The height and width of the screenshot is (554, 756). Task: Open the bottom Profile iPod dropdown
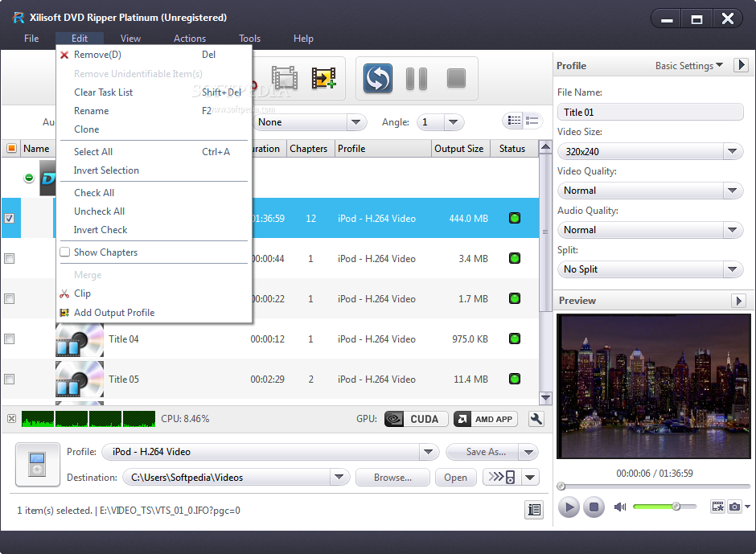click(x=428, y=452)
